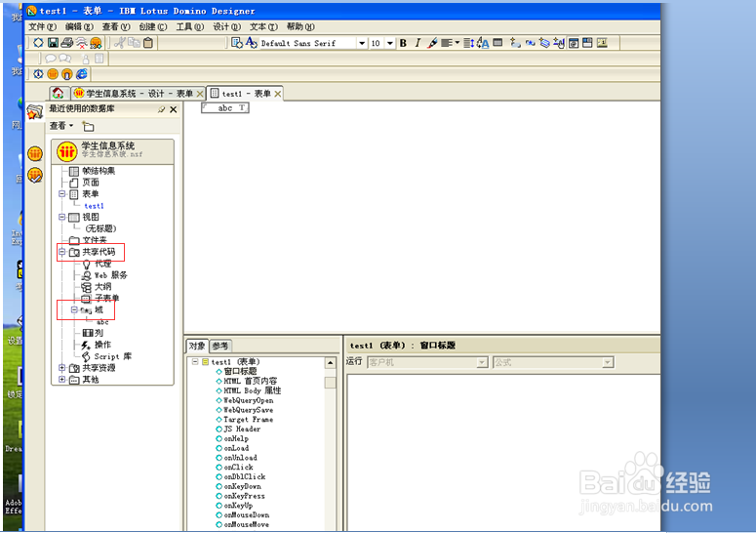Click the new folder icon beside 查看
The height and width of the screenshot is (533, 756).
(x=88, y=126)
